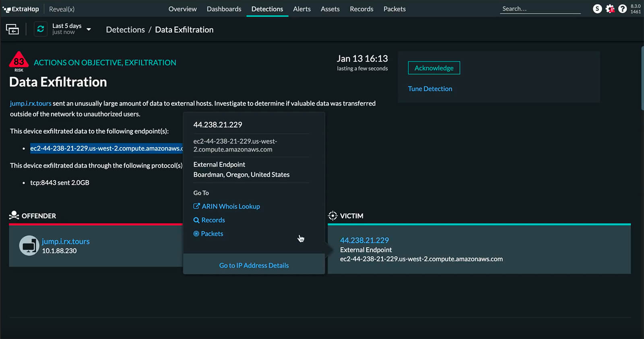The height and width of the screenshot is (339, 644).
Task: Click the Data Exfiltration heading
Action: tap(58, 82)
